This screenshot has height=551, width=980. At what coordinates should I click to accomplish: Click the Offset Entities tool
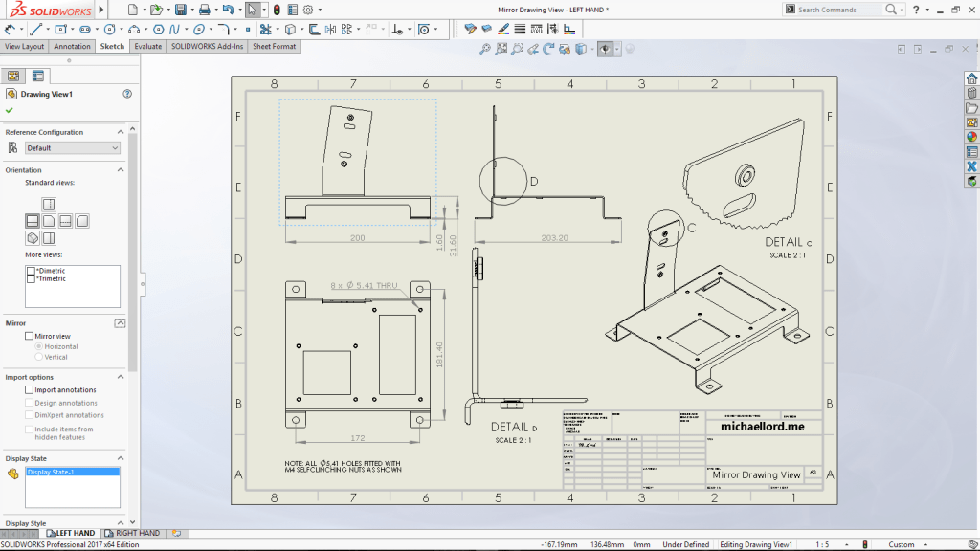point(314,29)
